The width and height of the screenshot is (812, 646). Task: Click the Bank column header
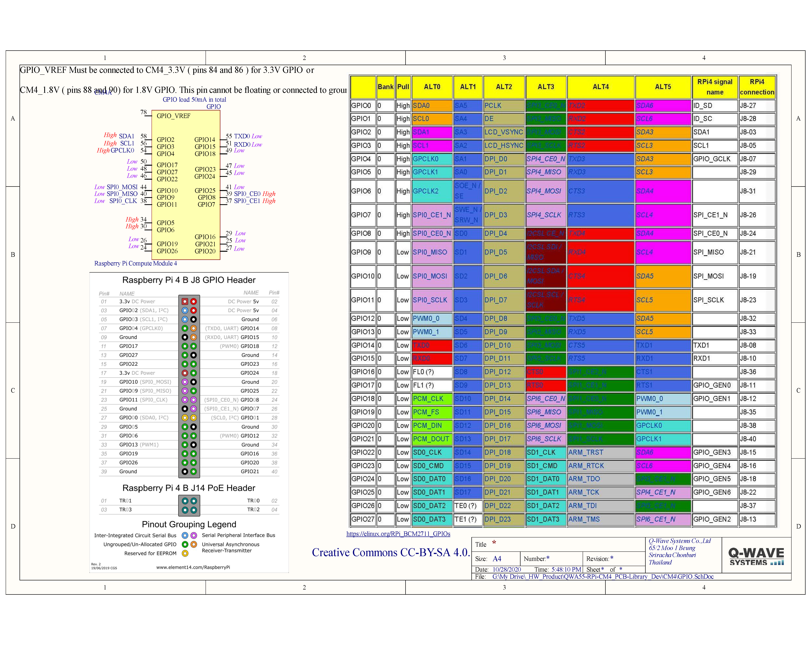coord(386,87)
